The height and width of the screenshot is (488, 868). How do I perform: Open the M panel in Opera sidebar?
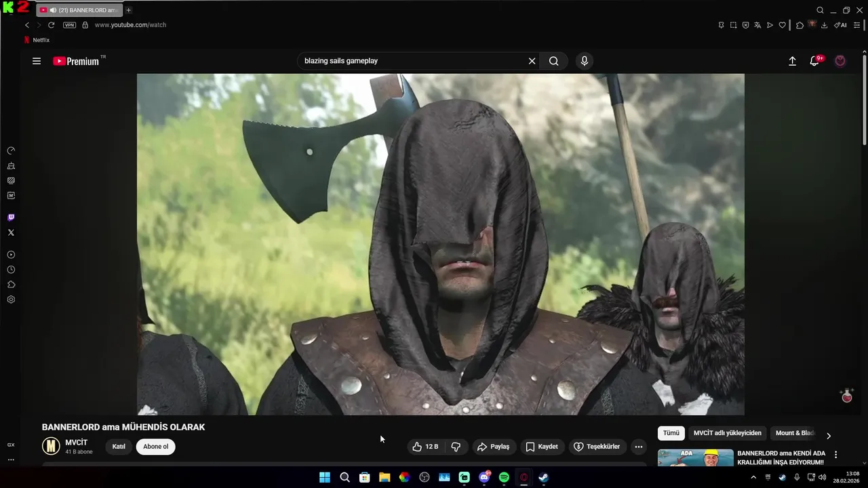click(11, 195)
